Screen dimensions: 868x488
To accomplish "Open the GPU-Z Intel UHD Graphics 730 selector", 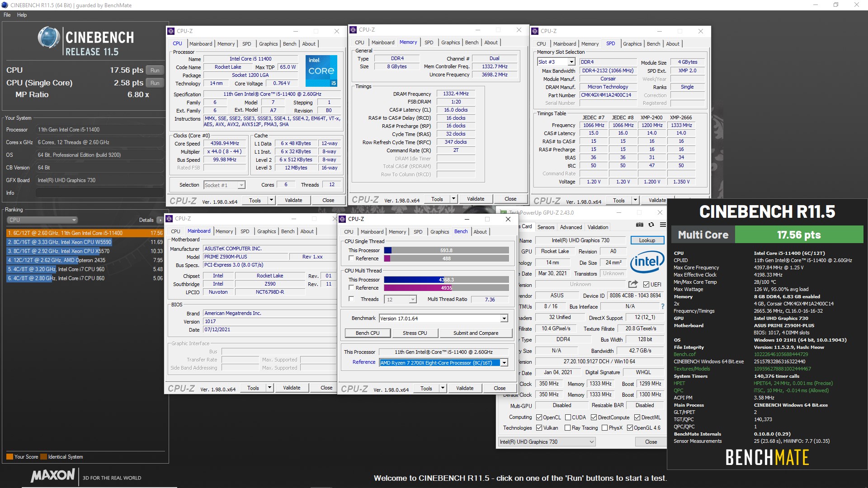I will (x=547, y=442).
